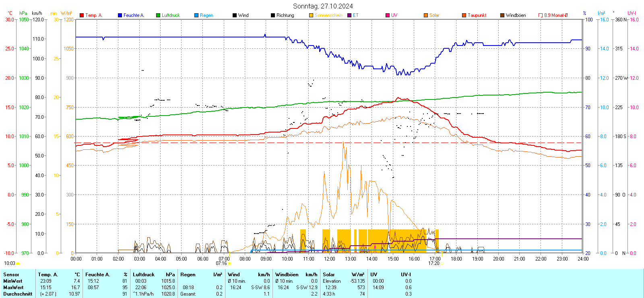Click the yellow Sonnenschein legend square

[311, 15]
